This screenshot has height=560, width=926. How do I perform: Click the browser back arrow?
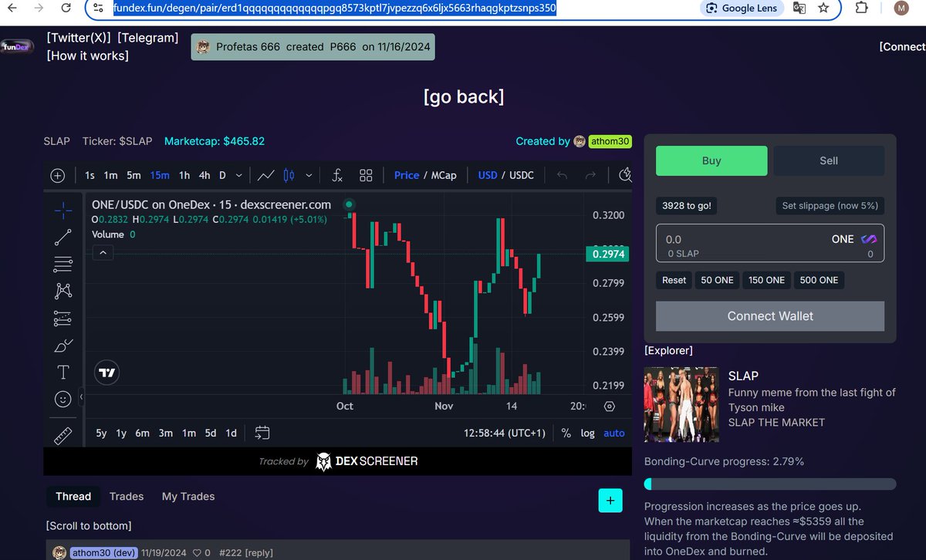[11, 8]
